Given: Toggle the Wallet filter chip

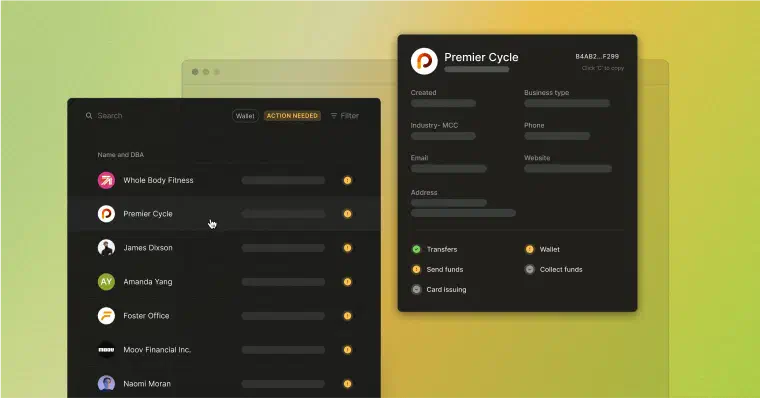Looking at the screenshot, I should (x=245, y=116).
